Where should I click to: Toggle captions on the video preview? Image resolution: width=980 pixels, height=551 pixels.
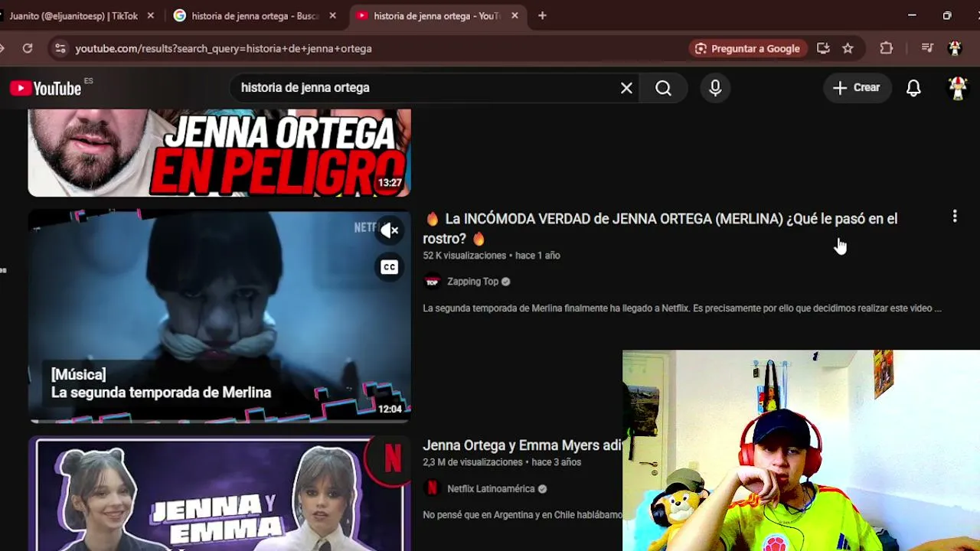coord(390,267)
